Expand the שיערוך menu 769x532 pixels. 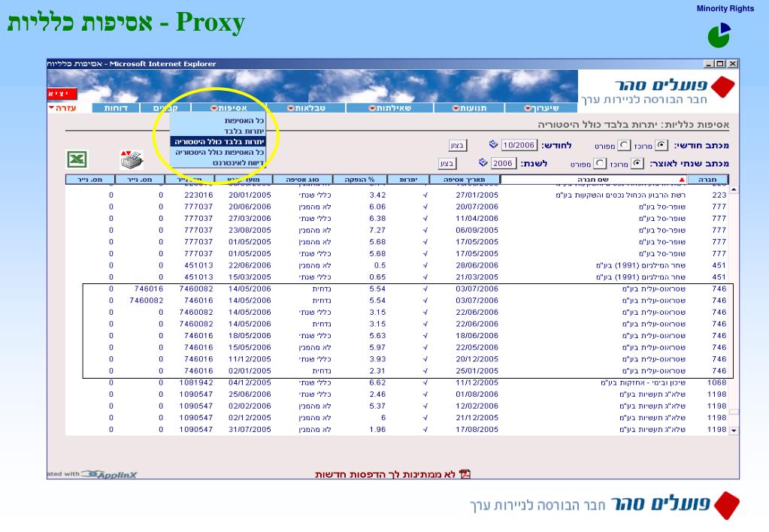(x=541, y=108)
